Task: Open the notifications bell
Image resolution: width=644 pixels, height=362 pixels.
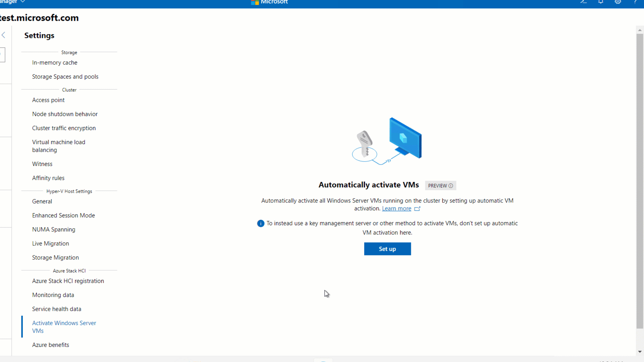Action: (x=601, y=2)
